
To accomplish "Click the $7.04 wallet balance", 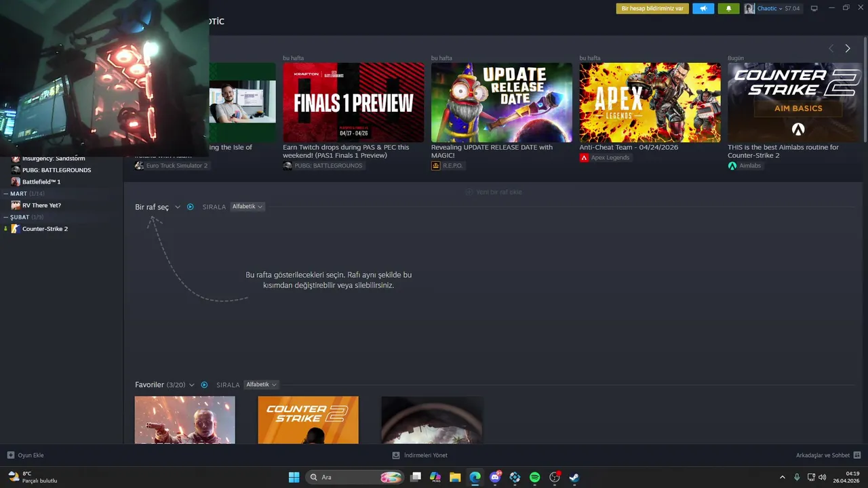I will tap(792, 9).
